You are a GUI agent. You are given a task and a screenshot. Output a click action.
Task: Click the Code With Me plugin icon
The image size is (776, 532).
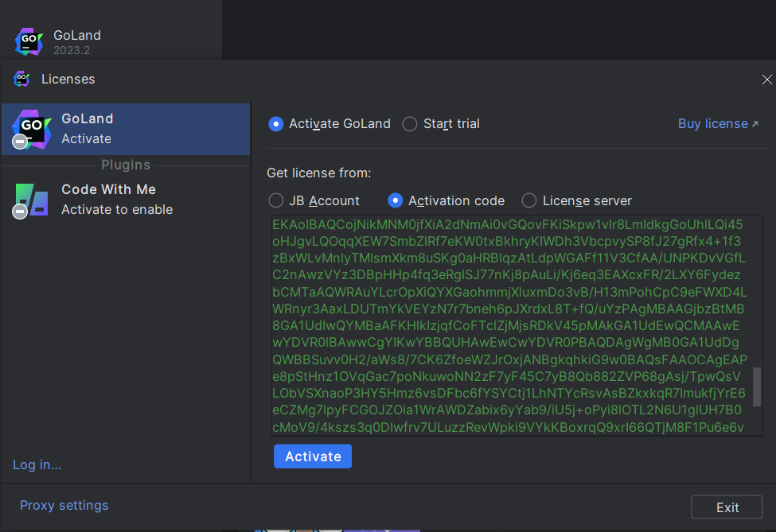click(29, 200)
